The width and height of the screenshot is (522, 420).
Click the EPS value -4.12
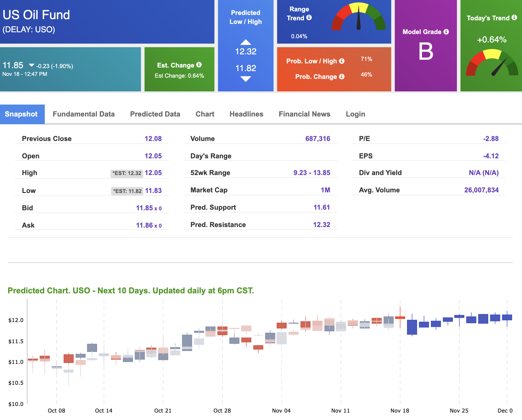[x=491, y=156]
